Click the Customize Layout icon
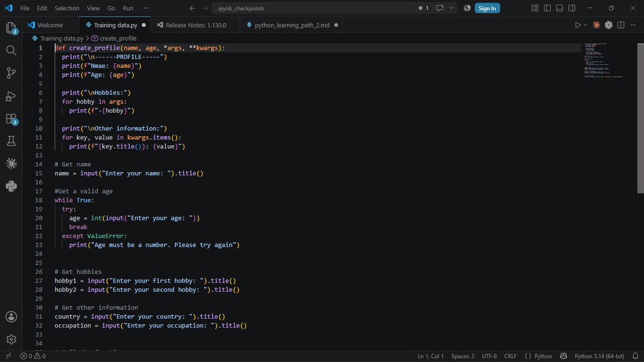The image size is (644, 362). click(535, 8)
